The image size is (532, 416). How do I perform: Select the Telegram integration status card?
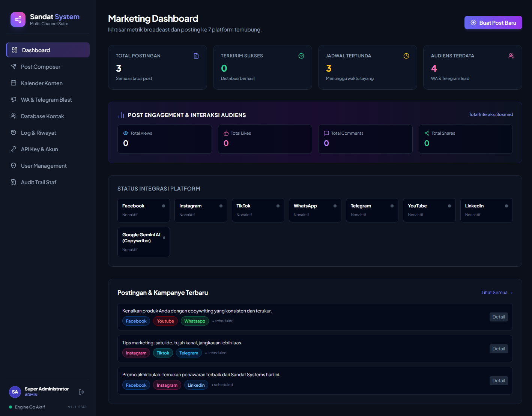tap(372, 210)
